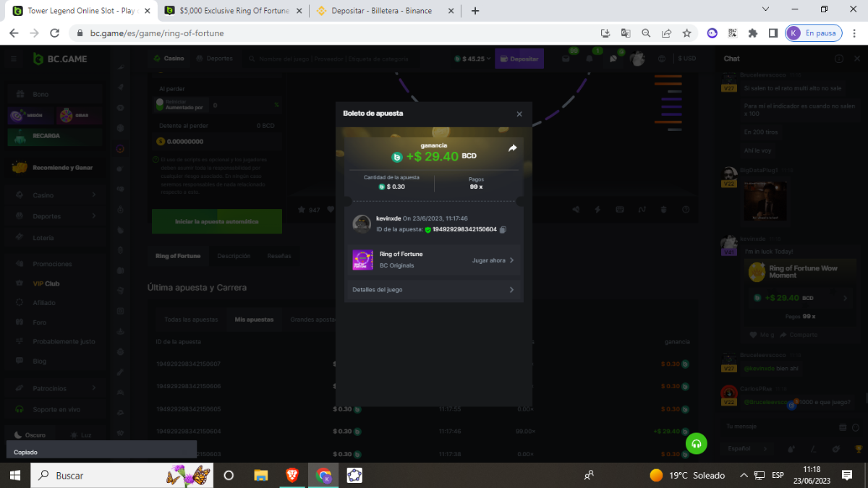This screenshot has height=488, width=868.
Task: Open the browser extensions puzzle icon
Action: [x=753, y=33]
